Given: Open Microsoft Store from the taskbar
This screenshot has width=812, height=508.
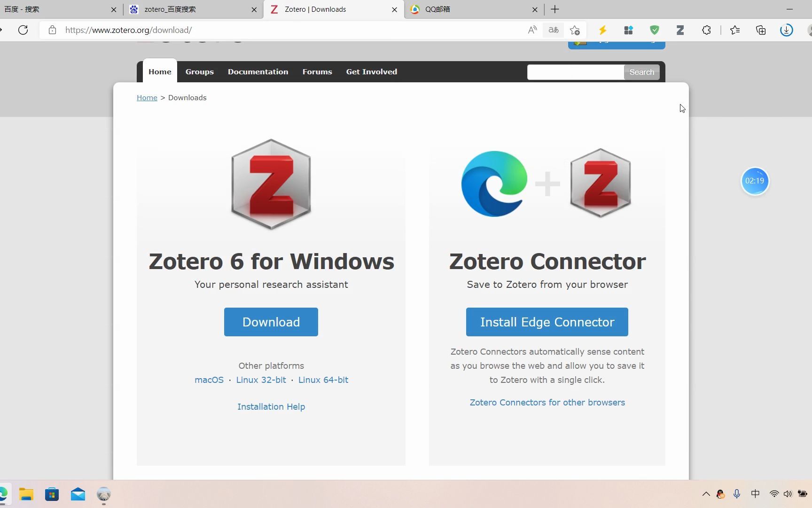Looking at the screenshot, I should click(x=52, y=494).
